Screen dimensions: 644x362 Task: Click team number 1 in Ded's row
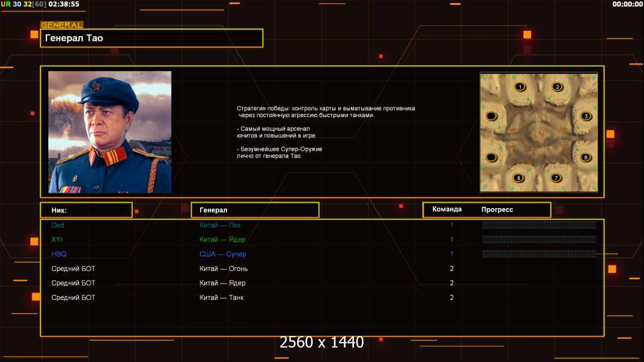point(452,225)
